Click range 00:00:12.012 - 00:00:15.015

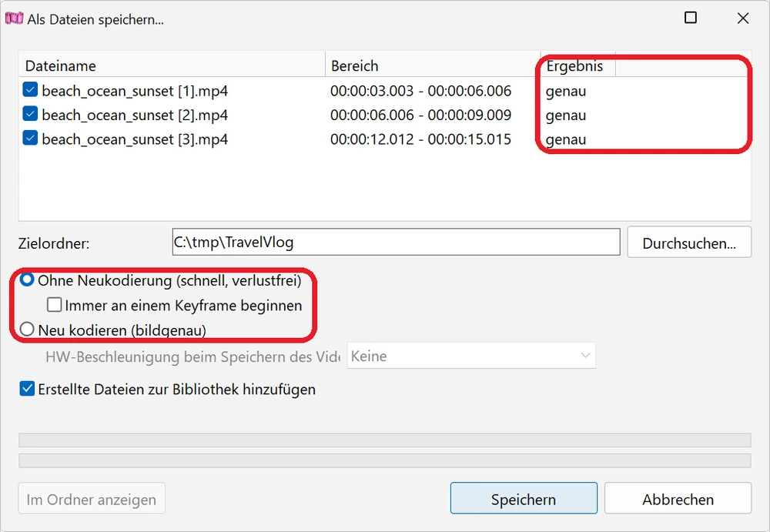[421, 139]
